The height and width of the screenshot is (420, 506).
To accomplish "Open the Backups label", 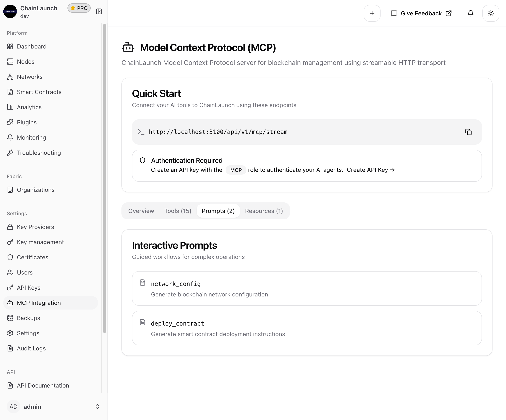I will tap(28, 318).
